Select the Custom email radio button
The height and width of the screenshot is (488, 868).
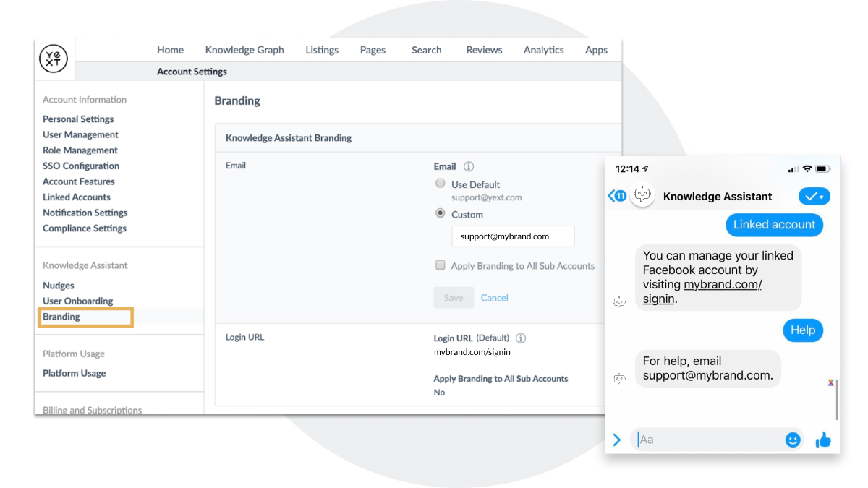(440, 213)
